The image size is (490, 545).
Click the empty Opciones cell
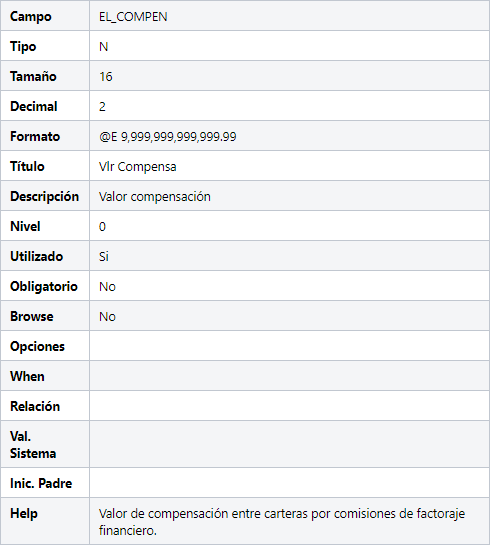(289, 346)
